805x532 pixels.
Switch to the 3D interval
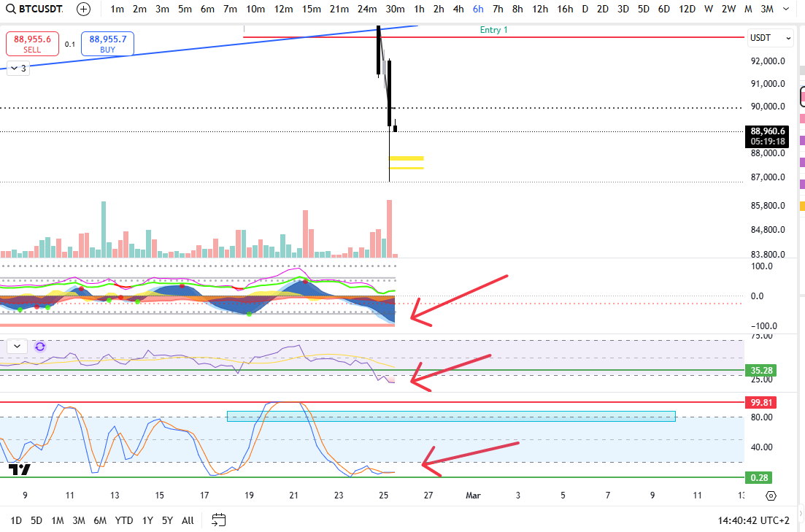623,9
